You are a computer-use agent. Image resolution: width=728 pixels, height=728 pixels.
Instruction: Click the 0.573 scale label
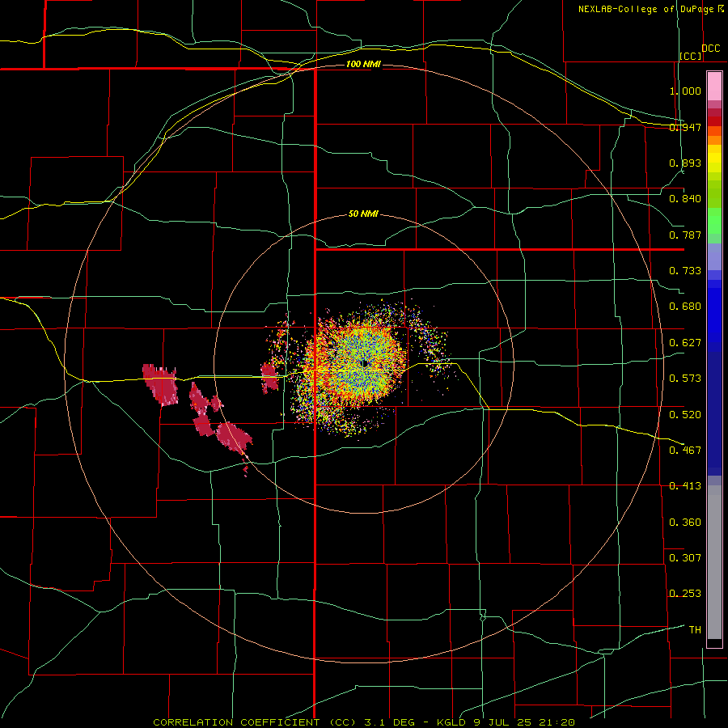coord(685,379)
